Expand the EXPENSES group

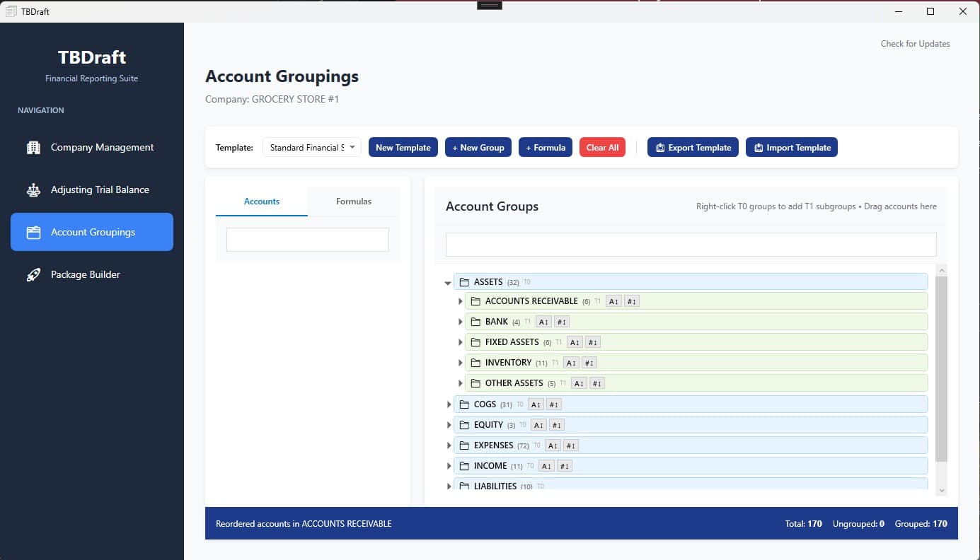click(449, 445)
